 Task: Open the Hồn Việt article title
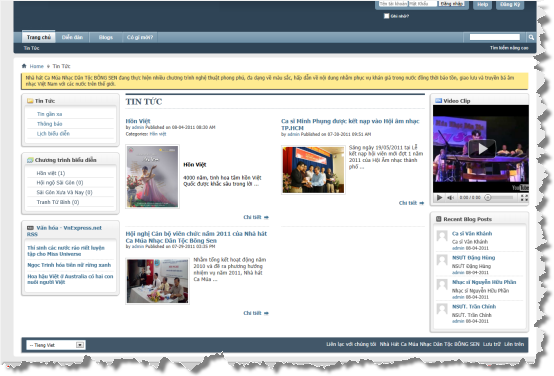(x=138, y=121)
